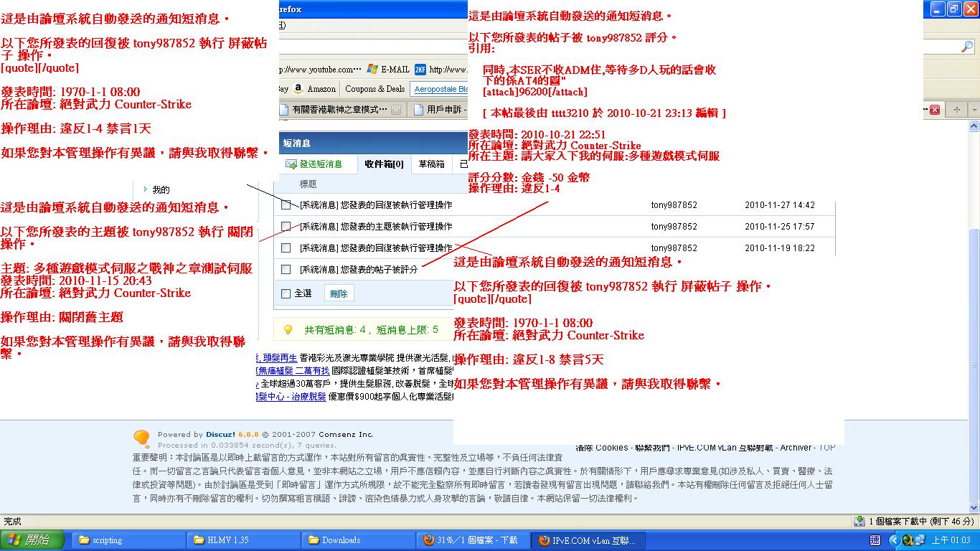Viewport: 980px width, 551px height.
Task: Click the 標題 column header
Action: point(308,184)
